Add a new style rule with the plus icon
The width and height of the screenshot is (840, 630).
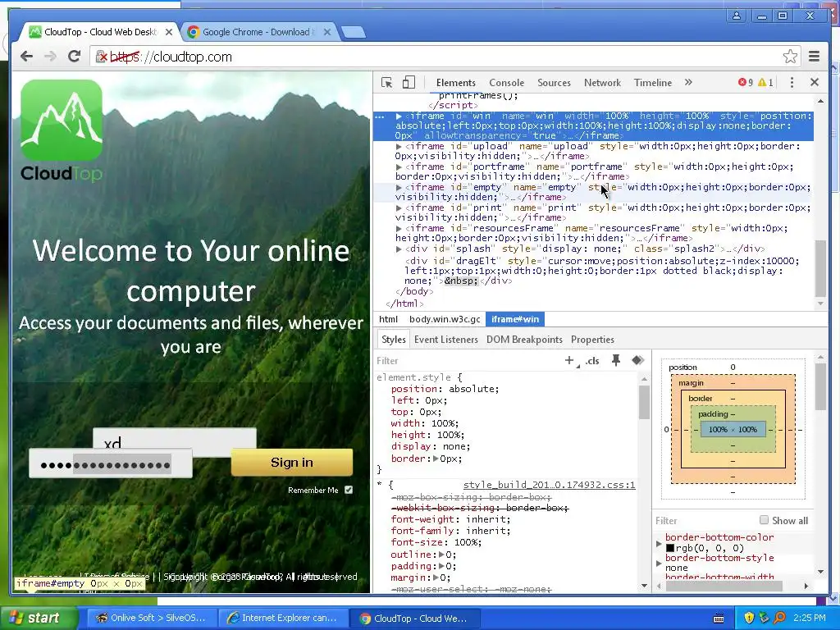click(x=569, y=361)
